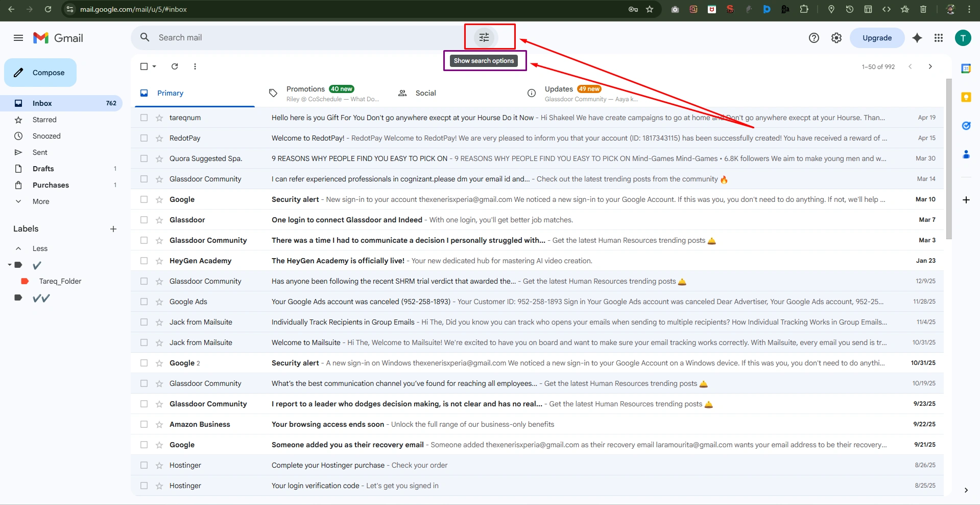This screenshot has height=505, width=980.
Task: Open the Settings gear icon
Action: click(x=836, y=38)
